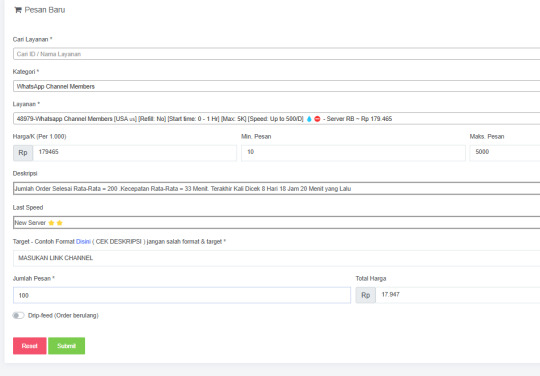Image resolution: width=540 pixels, height=376 pixels.
Task: Click the Rp prefix beside Total Harga
Action: (366, 295)
